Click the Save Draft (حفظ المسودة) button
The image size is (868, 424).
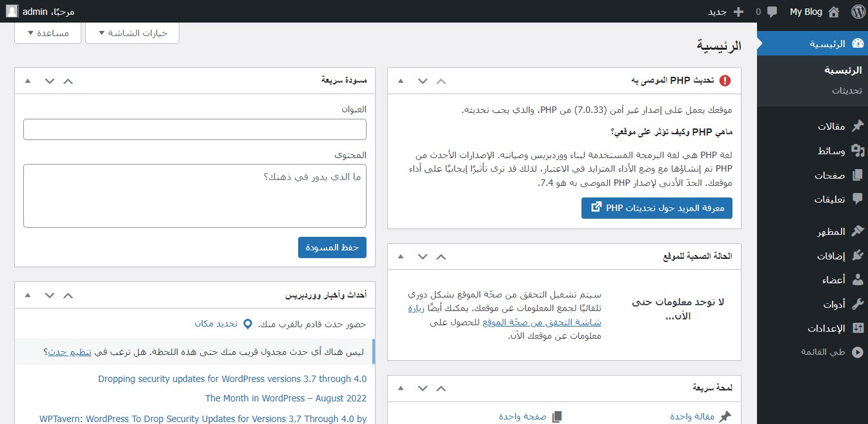pyautogui.click(x=332, y=248)
